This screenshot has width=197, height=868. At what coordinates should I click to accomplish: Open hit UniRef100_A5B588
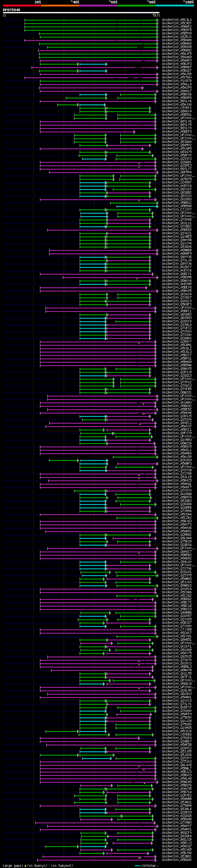[x=177, y=206]
